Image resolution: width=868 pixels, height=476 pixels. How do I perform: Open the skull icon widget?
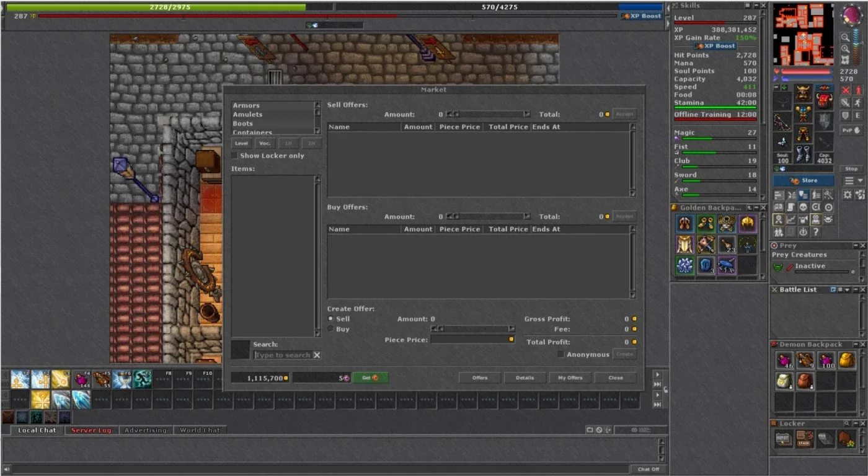pos(803,207)
